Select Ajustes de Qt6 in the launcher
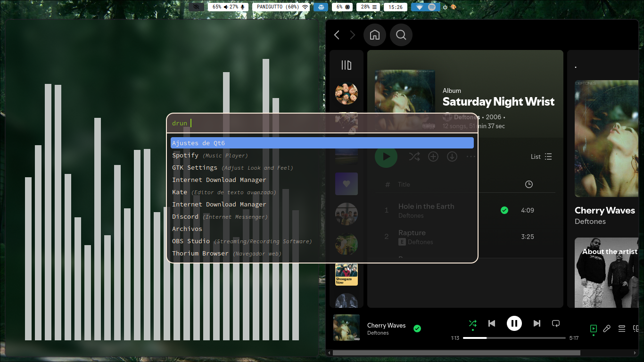Viewport: 644px width, 362px height. pyautogui.click(x=322, y=143)
